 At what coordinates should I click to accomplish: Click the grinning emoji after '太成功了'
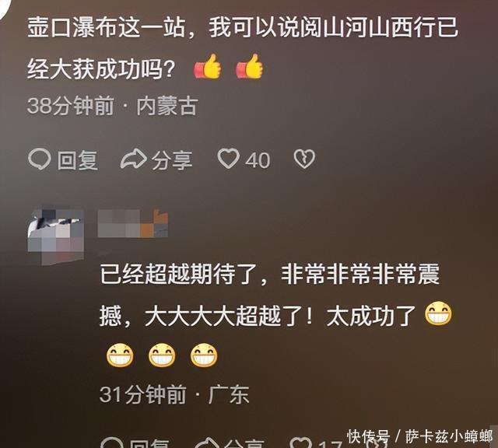click(438, 313)
